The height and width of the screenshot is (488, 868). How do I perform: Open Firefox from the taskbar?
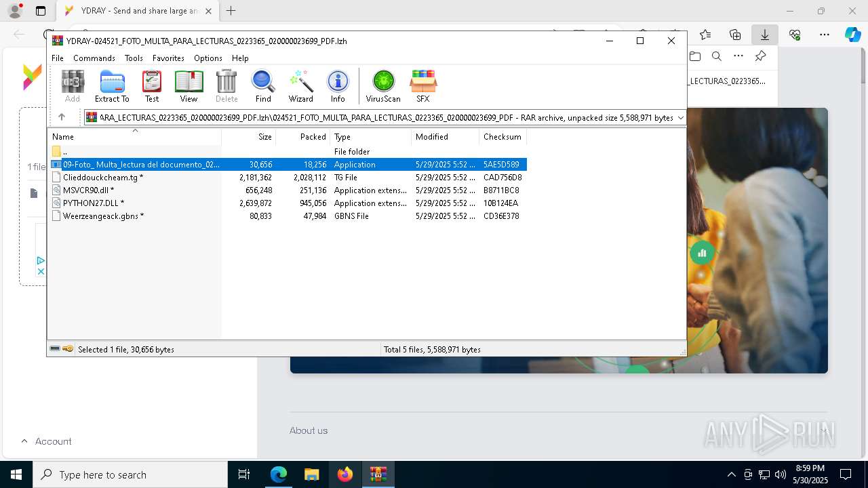tap(344, 474)
